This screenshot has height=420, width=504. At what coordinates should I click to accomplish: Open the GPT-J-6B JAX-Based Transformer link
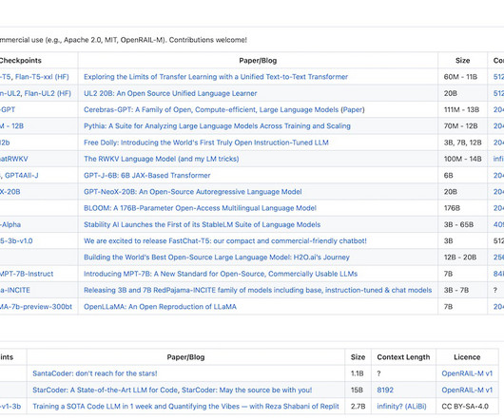coord(146,176)
